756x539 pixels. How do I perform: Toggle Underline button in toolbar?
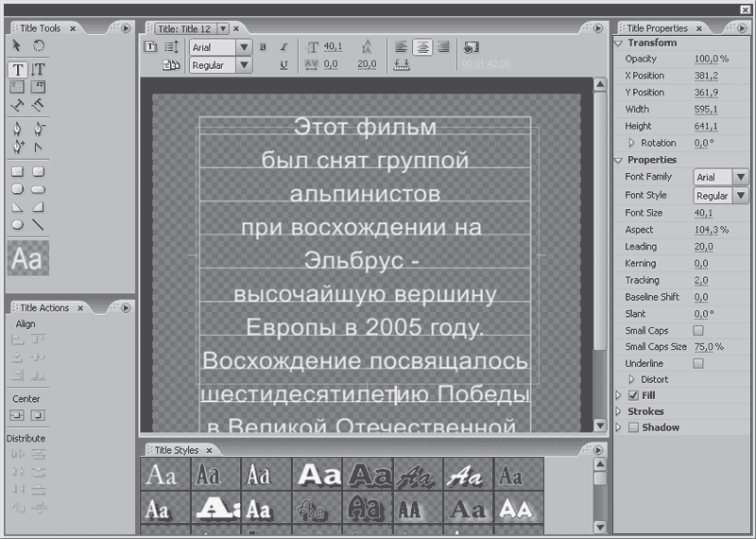click(x=283, y=64)
